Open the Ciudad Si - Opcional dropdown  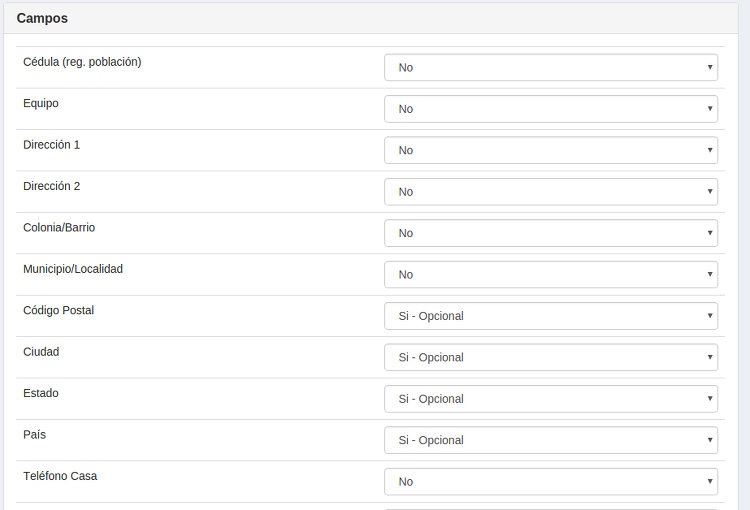(x=551, y=357)
